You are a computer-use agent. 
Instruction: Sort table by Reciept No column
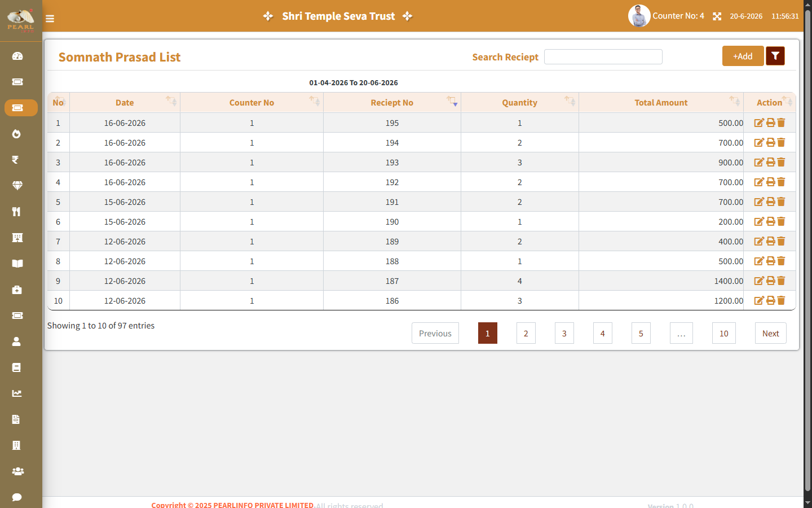click(392, 102)
